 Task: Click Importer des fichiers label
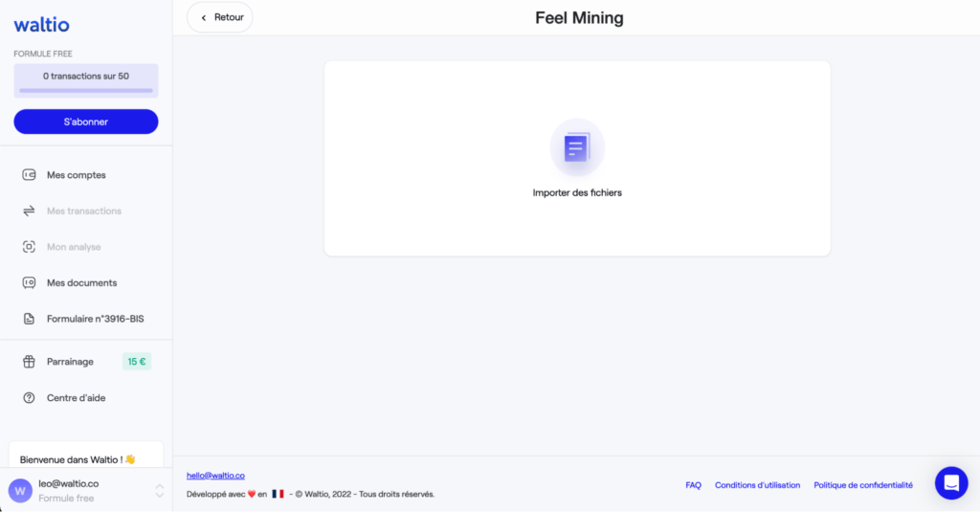click(577, 192)
